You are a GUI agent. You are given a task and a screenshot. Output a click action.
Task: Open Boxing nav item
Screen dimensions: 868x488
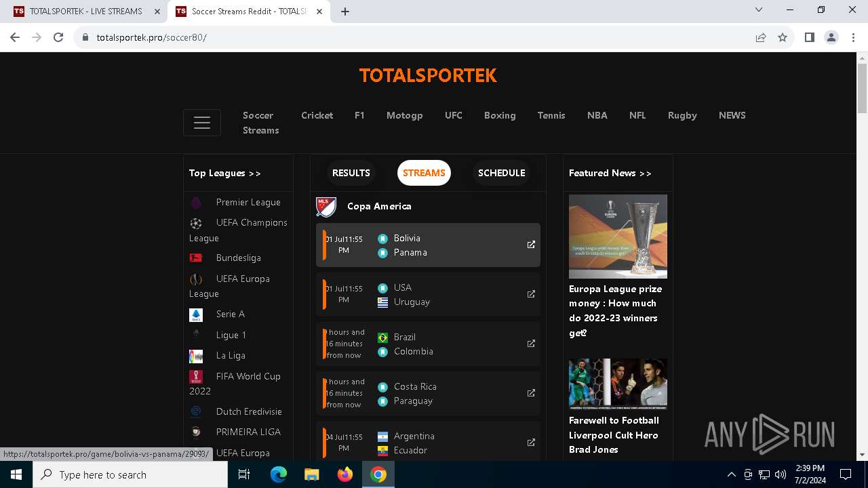click(500, 115)
